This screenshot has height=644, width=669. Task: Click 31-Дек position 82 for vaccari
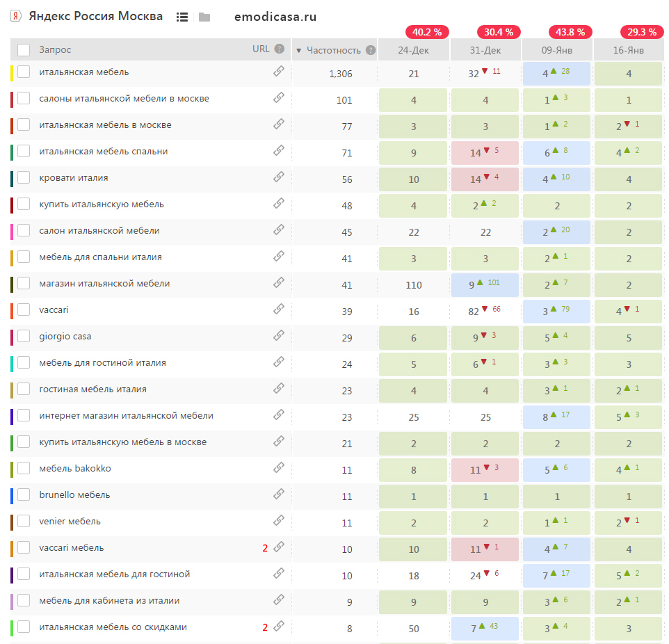(x=473, y=312)
